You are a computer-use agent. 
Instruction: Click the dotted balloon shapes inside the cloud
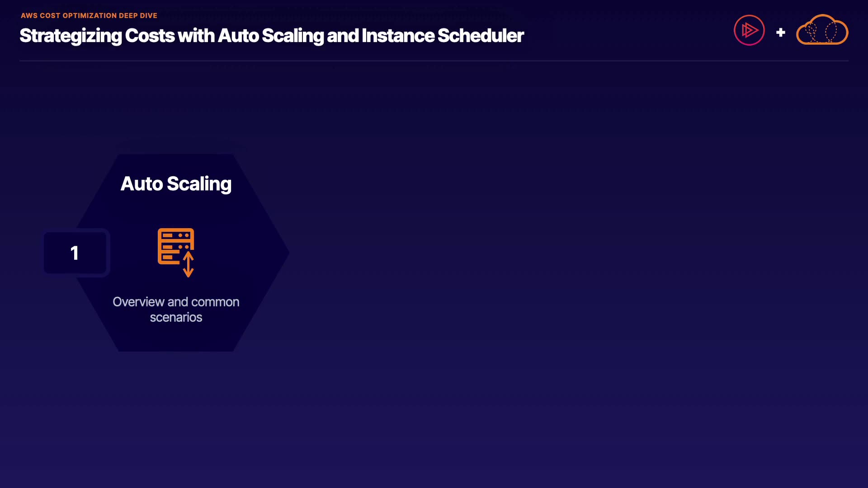821,32
